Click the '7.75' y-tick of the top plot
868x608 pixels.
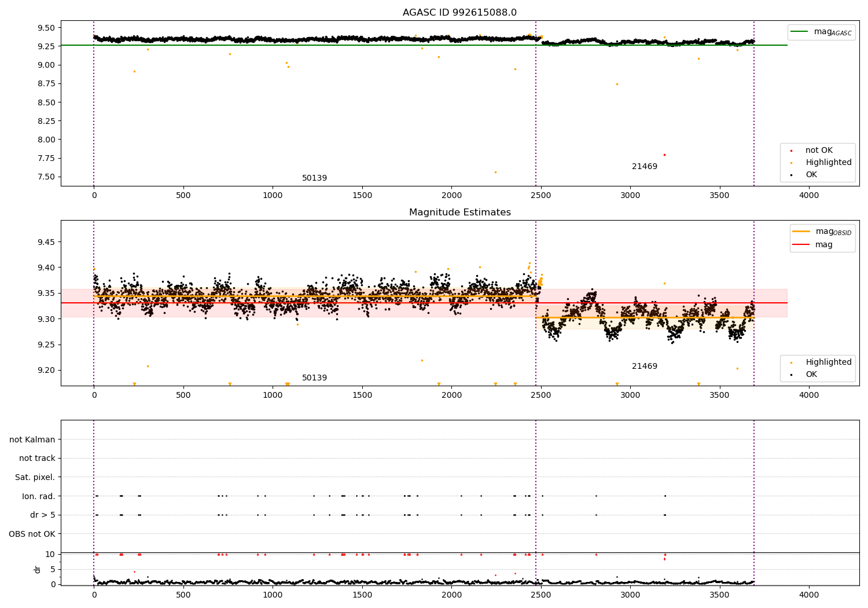[45, 158]
